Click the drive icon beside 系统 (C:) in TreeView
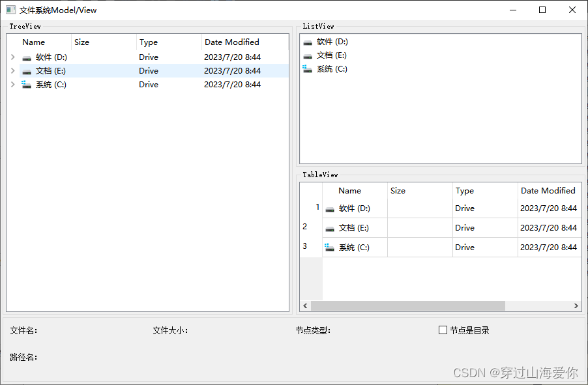 pos(26,85)
